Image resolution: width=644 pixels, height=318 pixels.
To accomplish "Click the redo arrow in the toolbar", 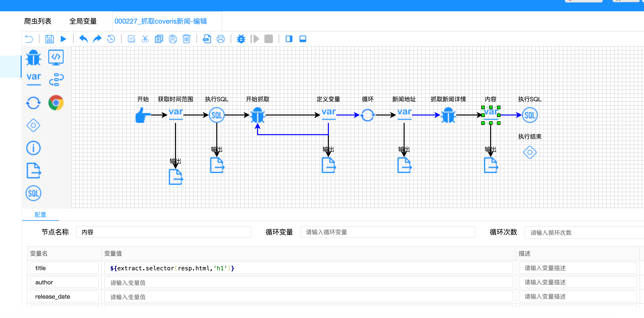I will pyautogui.click(x=97, y=39).
